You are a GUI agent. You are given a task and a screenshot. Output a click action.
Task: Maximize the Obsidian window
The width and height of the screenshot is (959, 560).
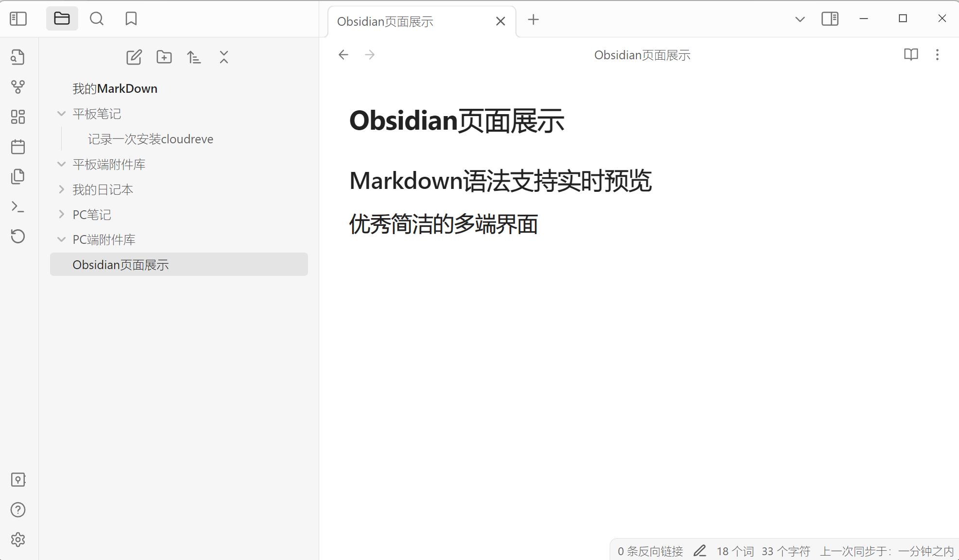(903, 18)
